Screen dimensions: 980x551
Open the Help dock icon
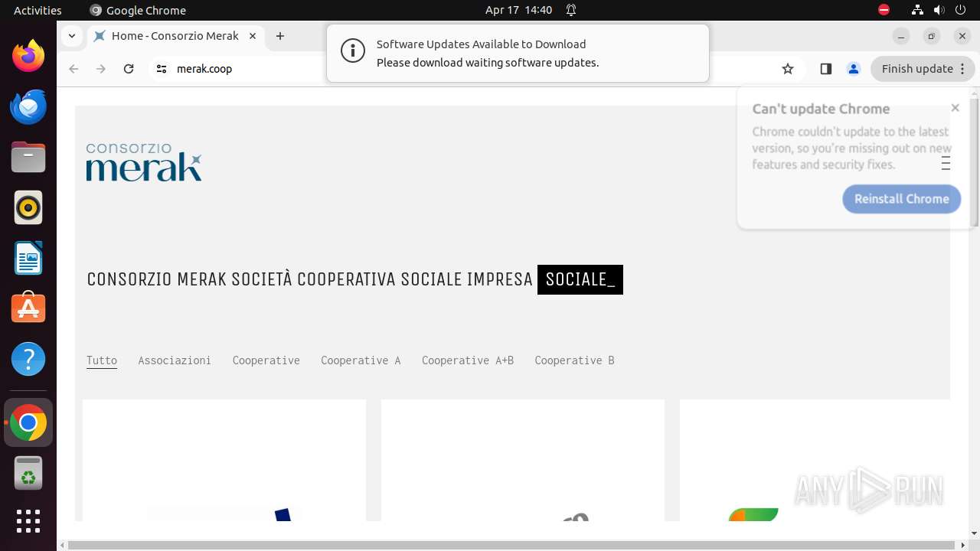tap(28, 359)
